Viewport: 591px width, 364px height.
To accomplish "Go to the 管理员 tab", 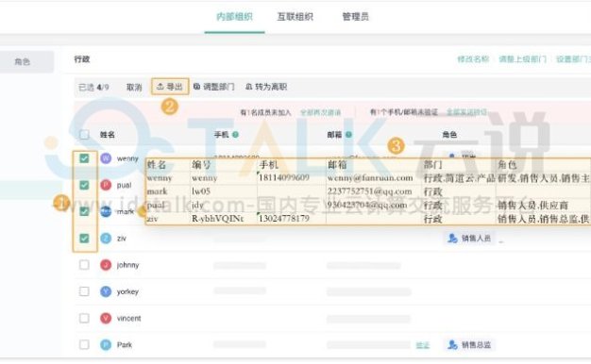I will (x=355, y=17).
